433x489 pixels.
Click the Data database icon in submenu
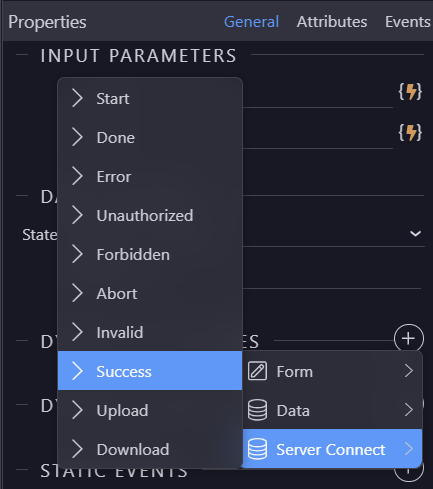[x=257, y=410]
